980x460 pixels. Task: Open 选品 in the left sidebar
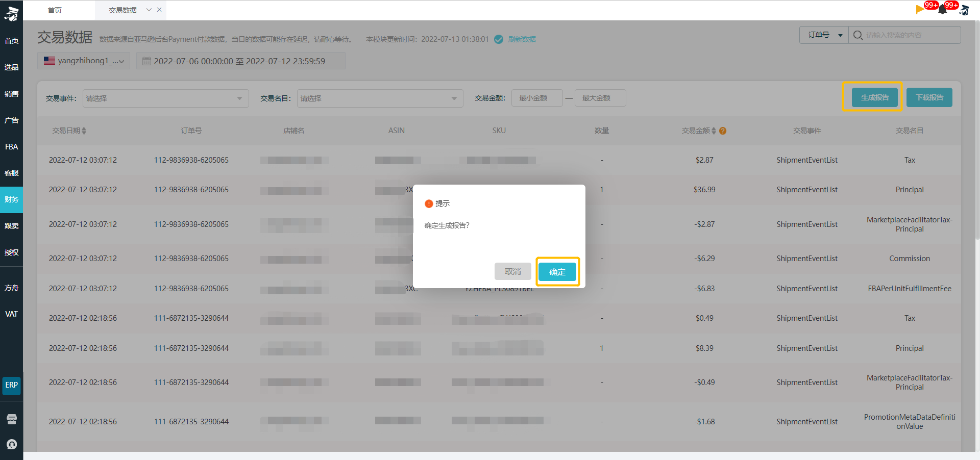tap(11, 67)
